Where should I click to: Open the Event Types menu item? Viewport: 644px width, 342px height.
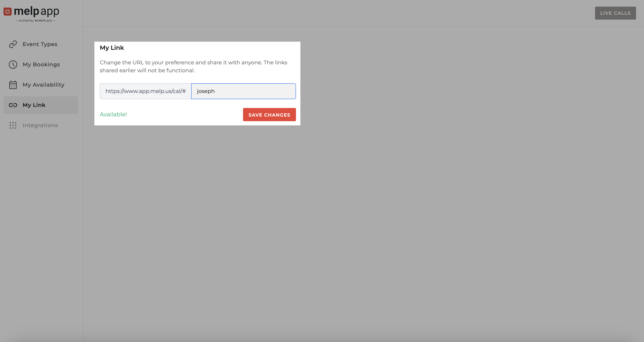[40, 44]
